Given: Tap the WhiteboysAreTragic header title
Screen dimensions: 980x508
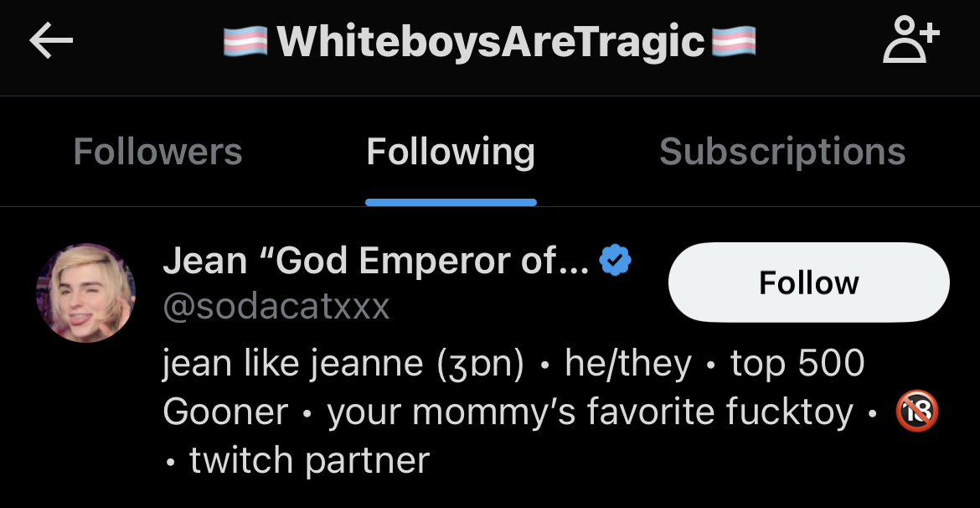Looking at the screenshot, I should [491, 43].
